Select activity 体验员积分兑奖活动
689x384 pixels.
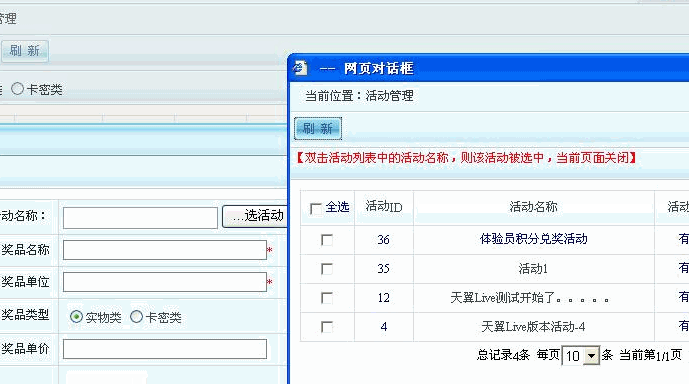point(533,239)
